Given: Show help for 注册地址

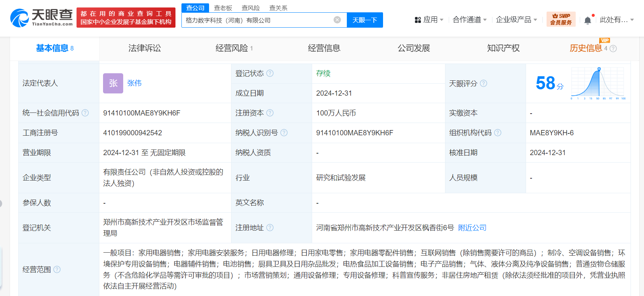Looking at the screenshot, I should pos(270,228).
